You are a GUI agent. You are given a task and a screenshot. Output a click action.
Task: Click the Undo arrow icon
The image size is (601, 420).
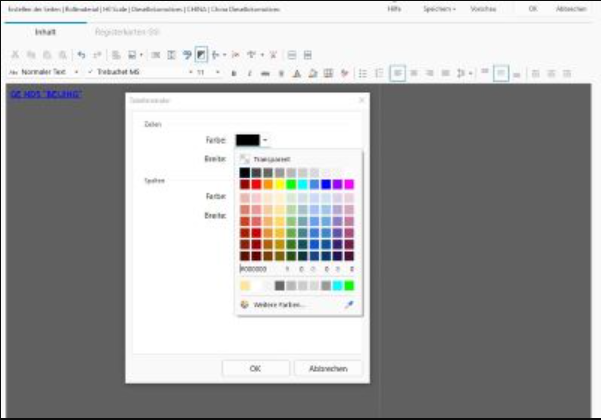[x=81, y=54]
